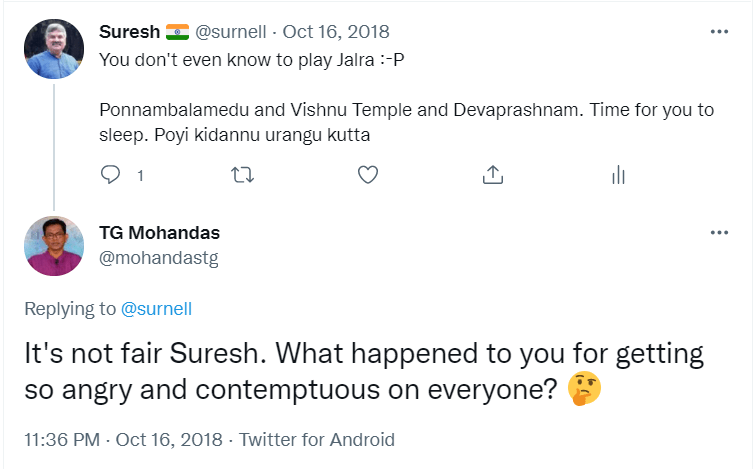Click the reply icon on Suresh's tweet
The width and height of the screenshot is (754, 469).
coord(112,175)
